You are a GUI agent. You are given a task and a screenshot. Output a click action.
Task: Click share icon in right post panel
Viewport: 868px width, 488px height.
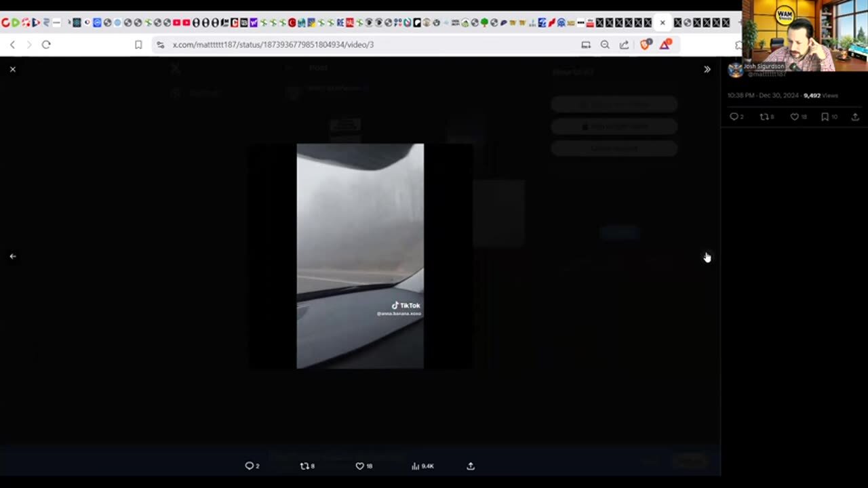click(855, 117)
